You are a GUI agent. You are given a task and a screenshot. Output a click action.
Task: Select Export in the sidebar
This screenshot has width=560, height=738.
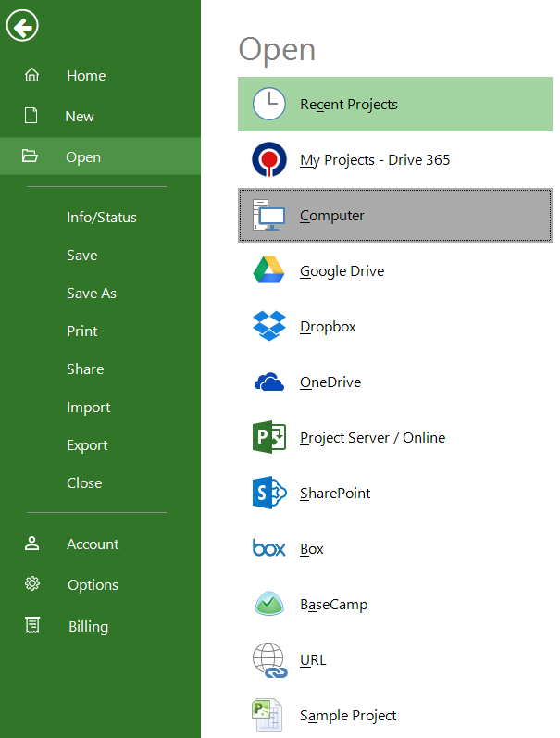87,445
